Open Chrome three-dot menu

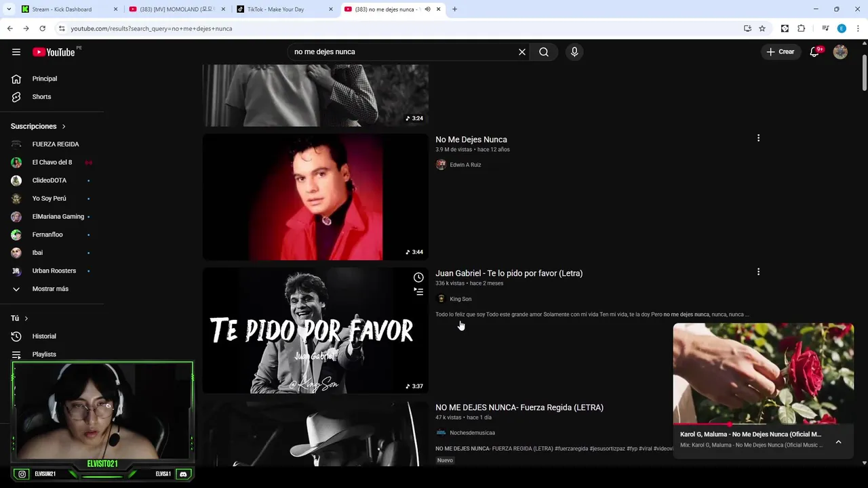coord(858,28)
